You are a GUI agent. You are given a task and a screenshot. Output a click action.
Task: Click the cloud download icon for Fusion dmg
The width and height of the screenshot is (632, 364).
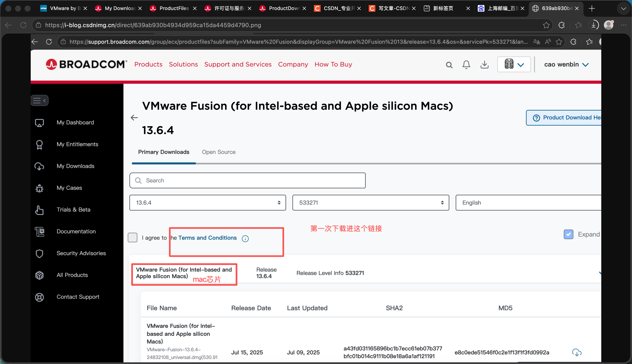pyautogui.click(x=576, y=352)
